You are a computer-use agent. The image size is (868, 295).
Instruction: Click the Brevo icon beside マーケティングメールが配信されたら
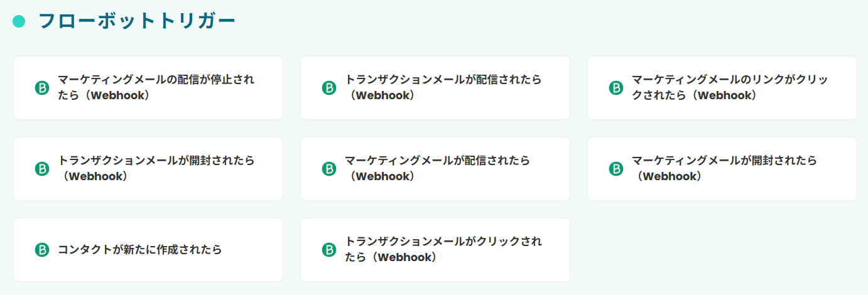pyautogui.click(x=329, y=169)
